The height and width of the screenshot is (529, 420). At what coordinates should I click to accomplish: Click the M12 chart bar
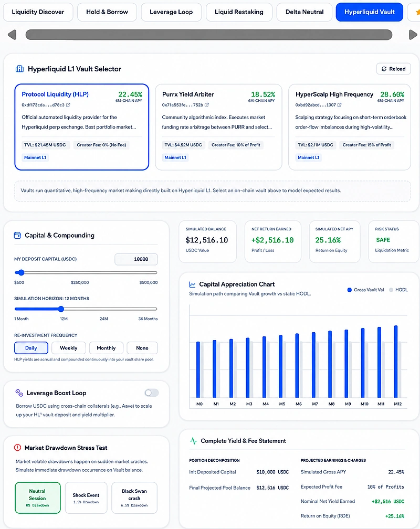[396, 362]
